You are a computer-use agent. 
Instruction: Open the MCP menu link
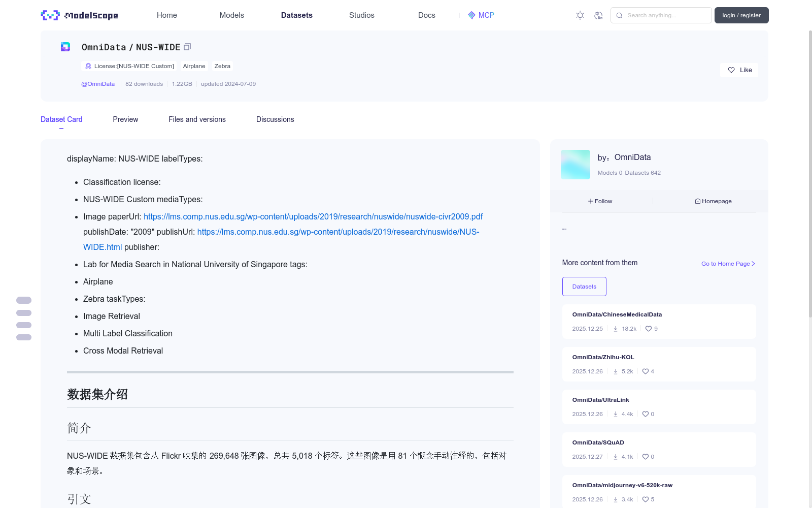pyautogui.click(x=481, y=15)
